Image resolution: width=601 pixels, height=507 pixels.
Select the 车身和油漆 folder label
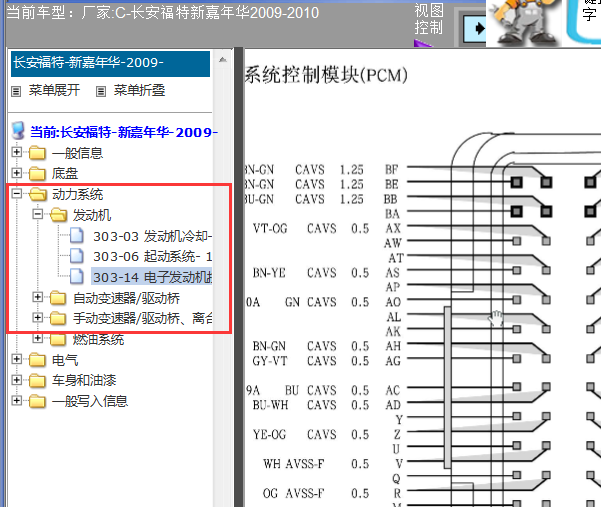(x=84, y=381)
